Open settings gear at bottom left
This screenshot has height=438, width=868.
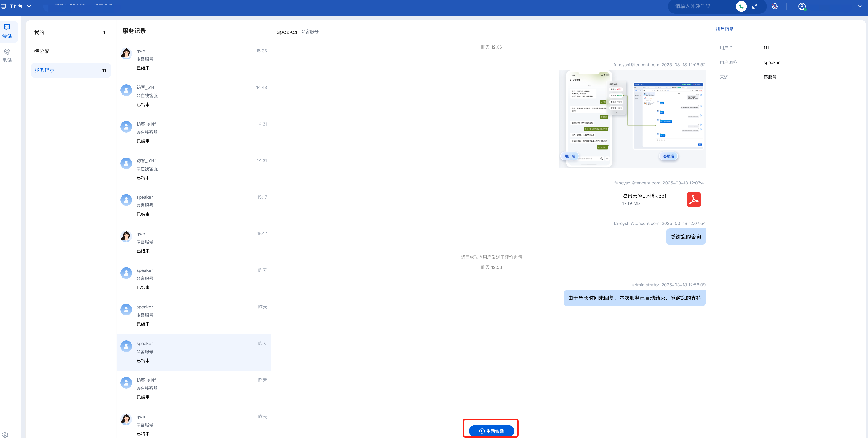click(5, 434)
